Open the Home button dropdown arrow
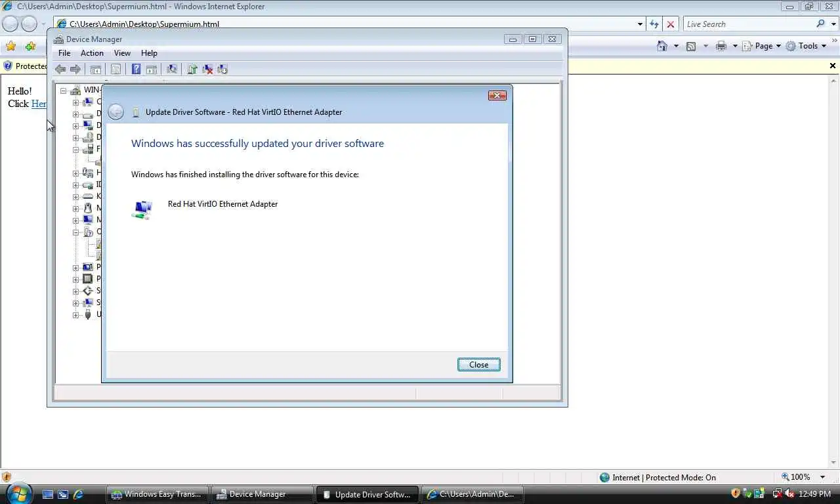This screenshot has height=504, width=840. pos(676,46)
